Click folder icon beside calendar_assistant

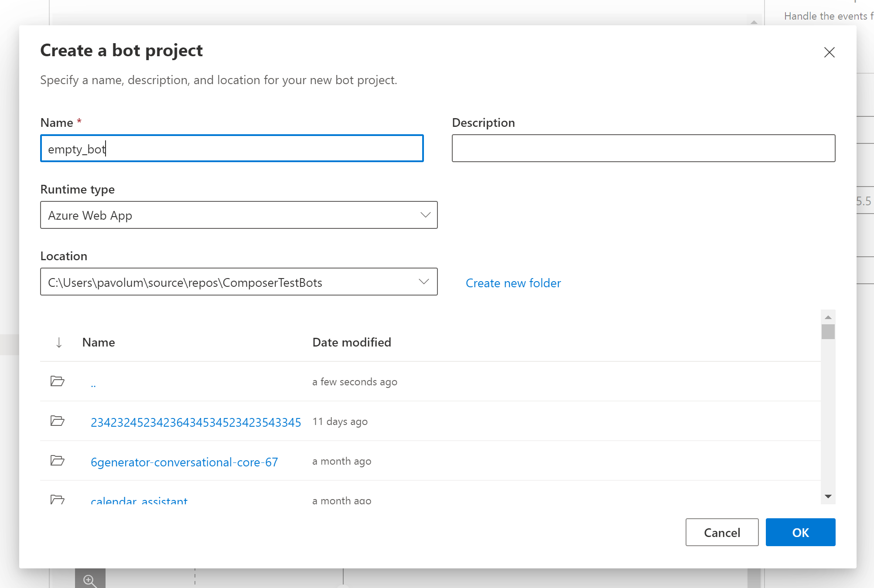click(x=57, y=499)
